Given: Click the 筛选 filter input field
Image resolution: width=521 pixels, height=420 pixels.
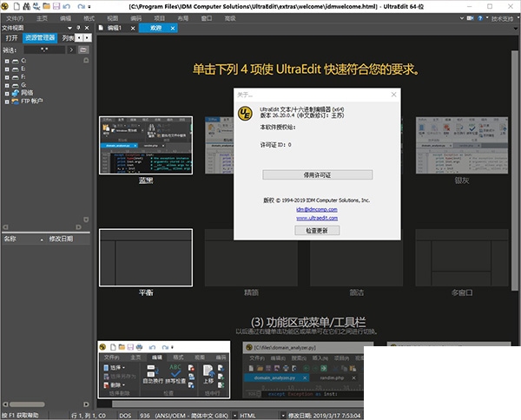Looking at the screenshot, I should pyautogui.click(x=44, y=49).
